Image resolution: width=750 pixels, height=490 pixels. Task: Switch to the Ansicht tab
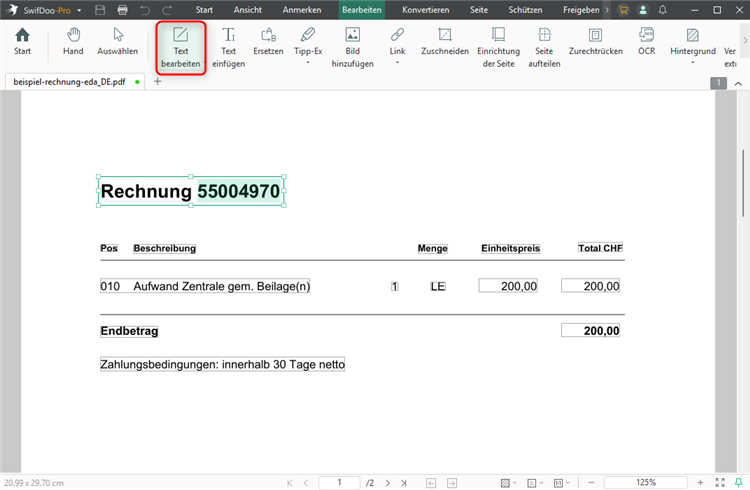[x=248, y=10]
